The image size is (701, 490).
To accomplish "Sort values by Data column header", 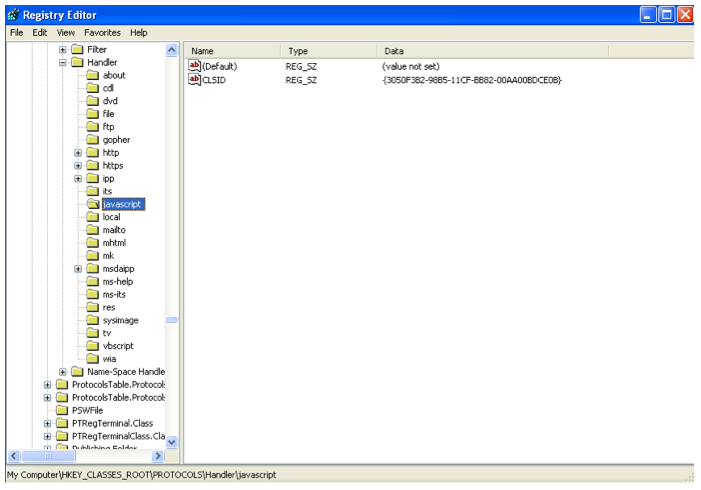I will (x=493, y=51).
